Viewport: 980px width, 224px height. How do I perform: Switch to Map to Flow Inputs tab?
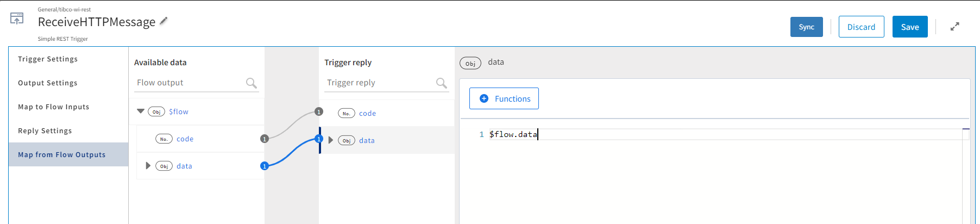(53, 107)
